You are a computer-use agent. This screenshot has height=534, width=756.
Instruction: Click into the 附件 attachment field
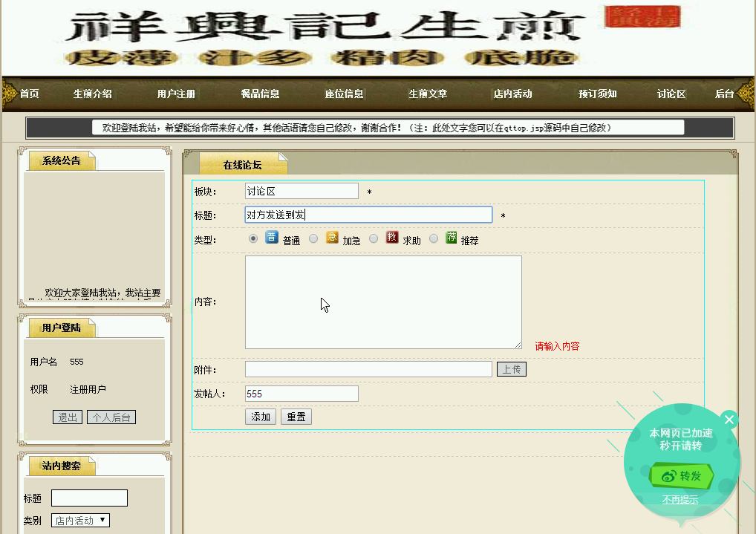click(x=369, y=369)
